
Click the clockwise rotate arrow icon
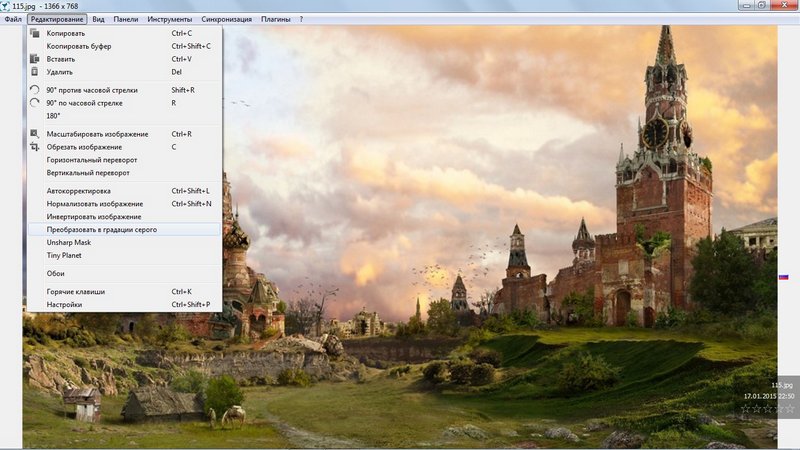click(x=35, y=103)
